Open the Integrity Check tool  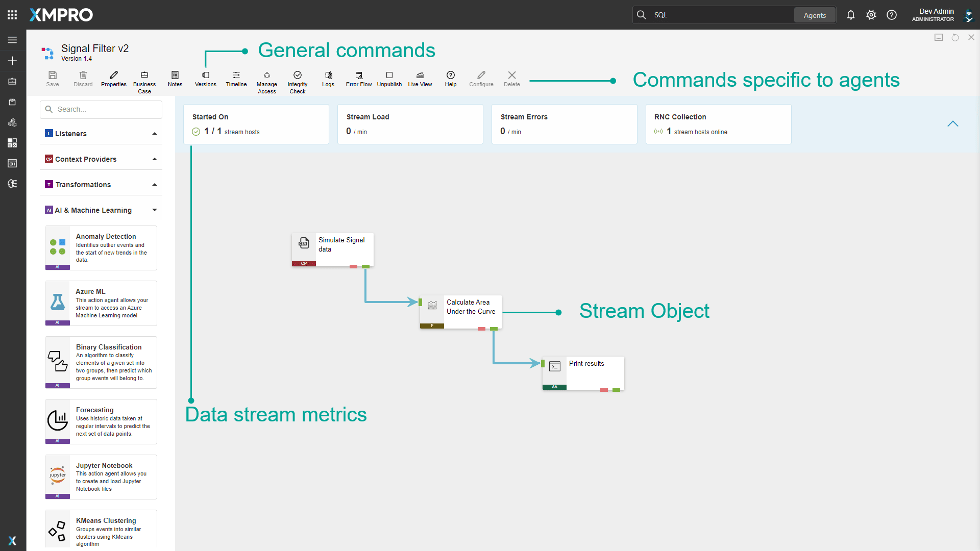click(297, 79)
